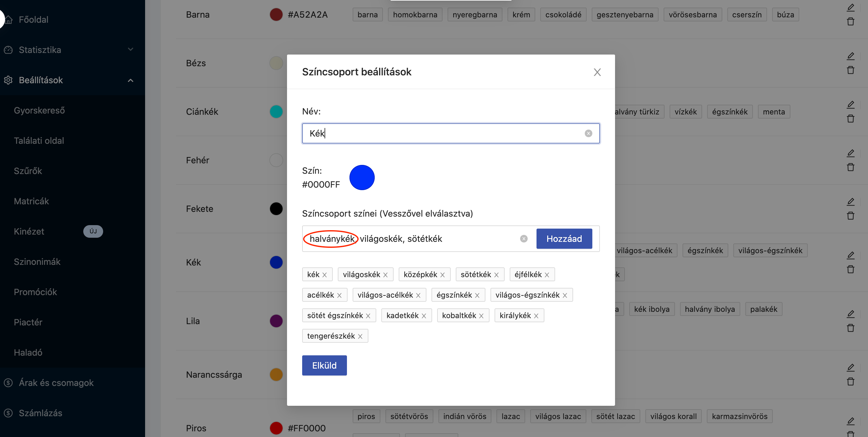Open Árak és csomagok in sidebar
Image resolution: width=868 pixels, height=437 pixels.
coord(56,383)
